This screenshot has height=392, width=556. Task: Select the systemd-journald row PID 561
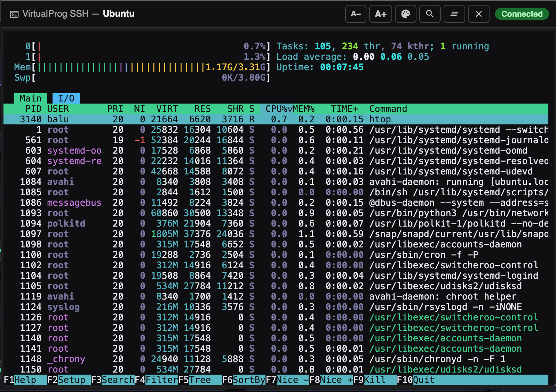pos(276,140)
